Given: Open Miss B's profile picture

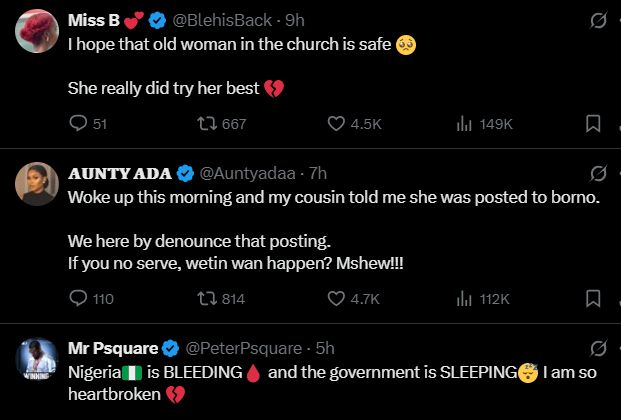Looking at the screenshot, I should pyautogui.click(x=36, y=32).
